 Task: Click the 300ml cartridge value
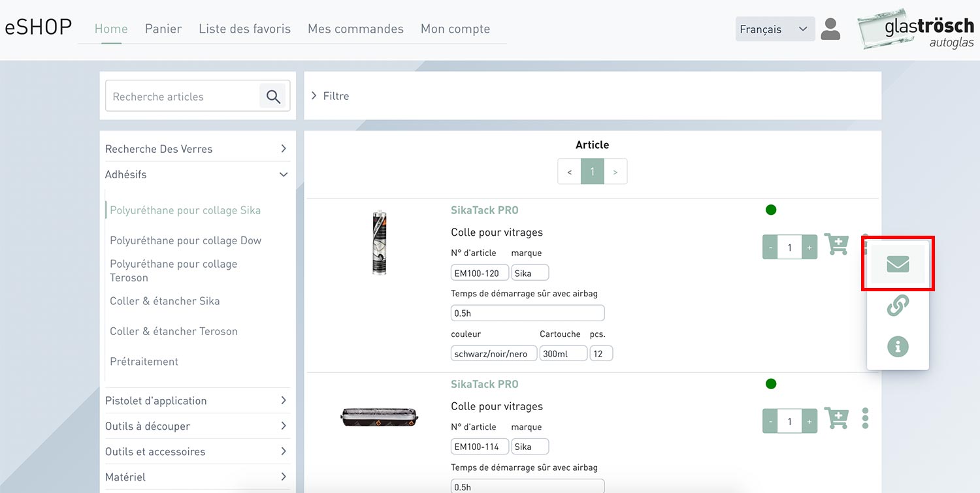563,353
